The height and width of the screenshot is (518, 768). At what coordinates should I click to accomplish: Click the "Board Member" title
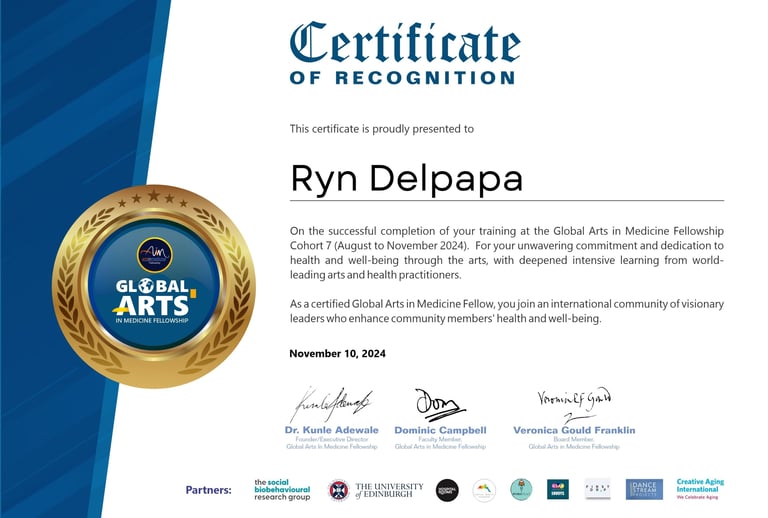pos(574,439)
